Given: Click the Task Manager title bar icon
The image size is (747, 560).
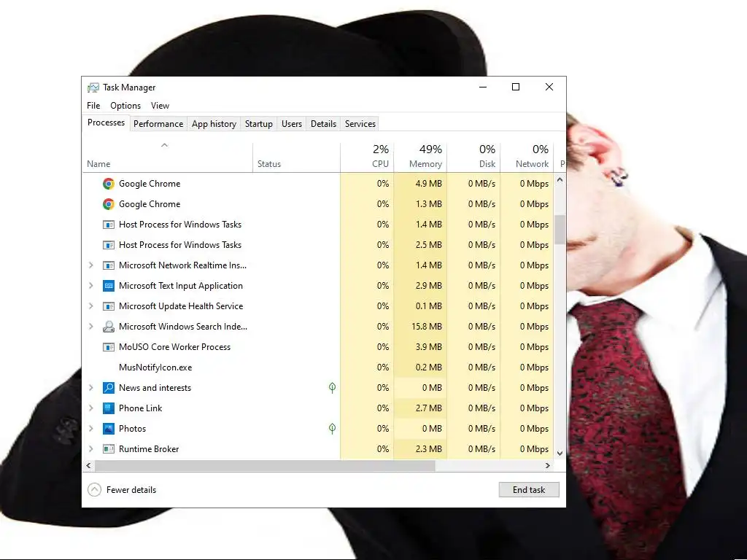Looking at the screenshot, I should tap(93, 87).
